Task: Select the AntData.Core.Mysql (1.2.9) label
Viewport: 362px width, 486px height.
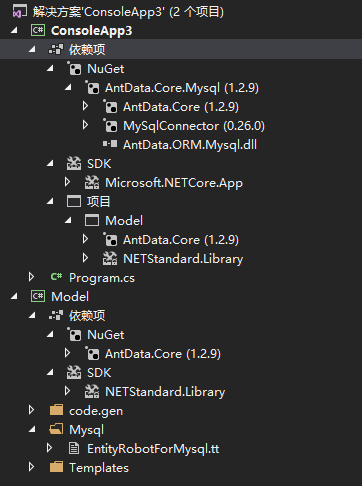Action: pyautogui.click(x=182, y=88)
